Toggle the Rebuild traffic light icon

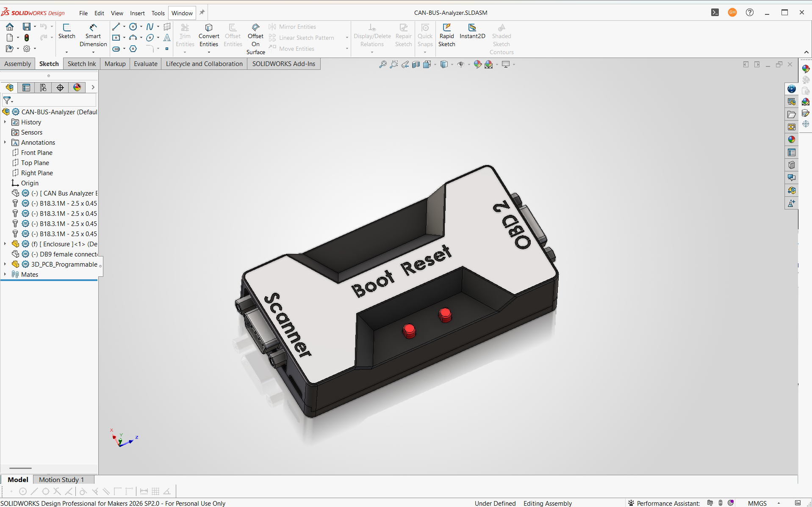tap(27, 38)
